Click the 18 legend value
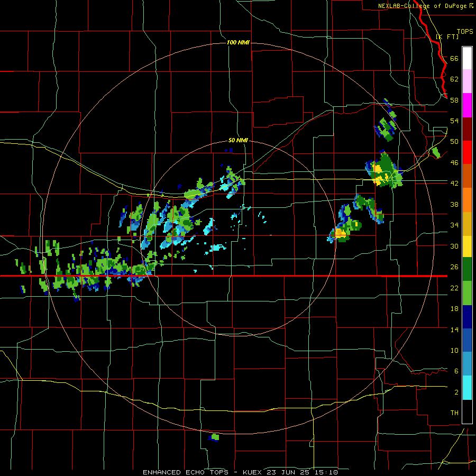 click(x=454, y=309)
